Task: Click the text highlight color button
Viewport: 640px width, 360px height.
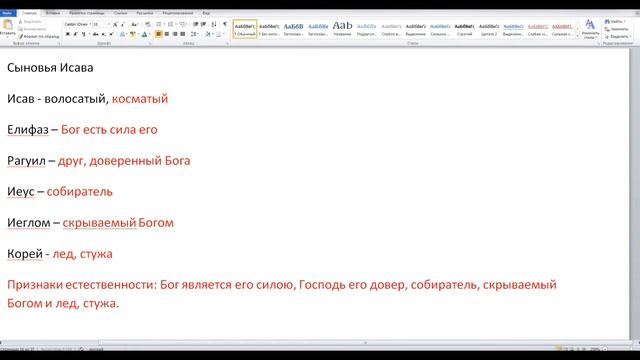Action: [x=133, y=34]
